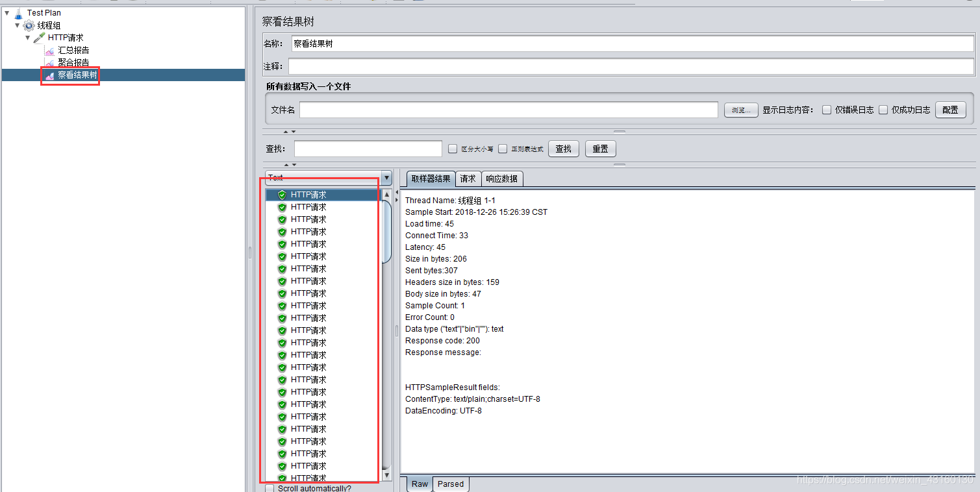Click the 'Headers size in bytes: 159' line
Image resolution: width=980 pixels, height=492 pixels.
[452, 282]
